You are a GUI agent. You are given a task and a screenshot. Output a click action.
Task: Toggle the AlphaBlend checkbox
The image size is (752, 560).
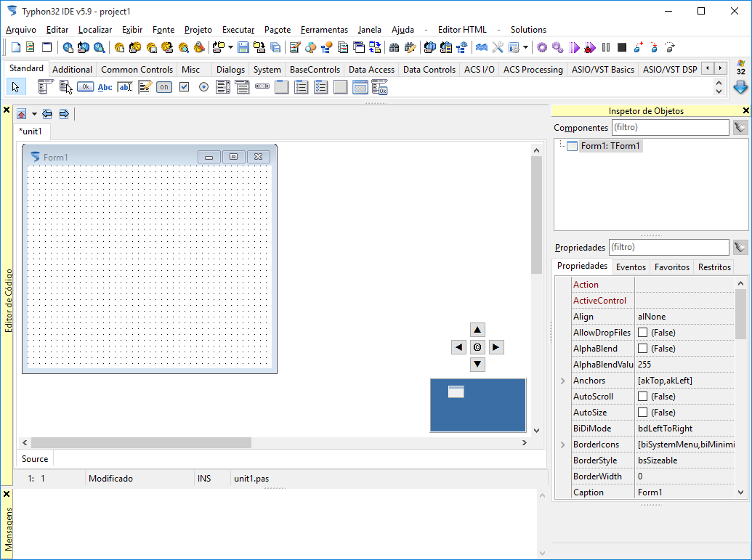tap(643, 349)
